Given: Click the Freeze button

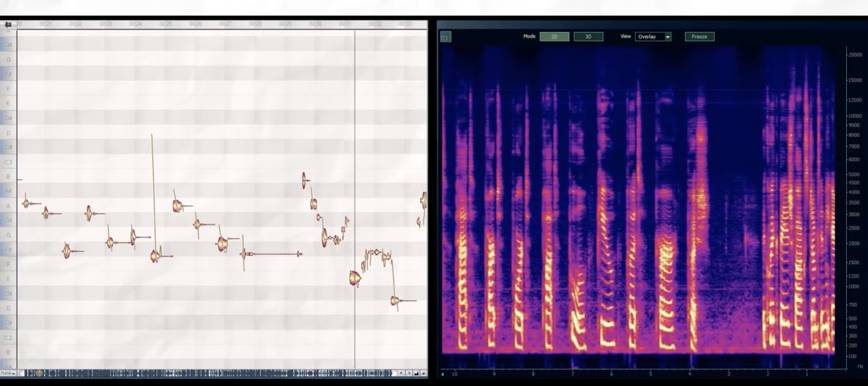Looking at the screenshot, I should click(x=699, y=36).
